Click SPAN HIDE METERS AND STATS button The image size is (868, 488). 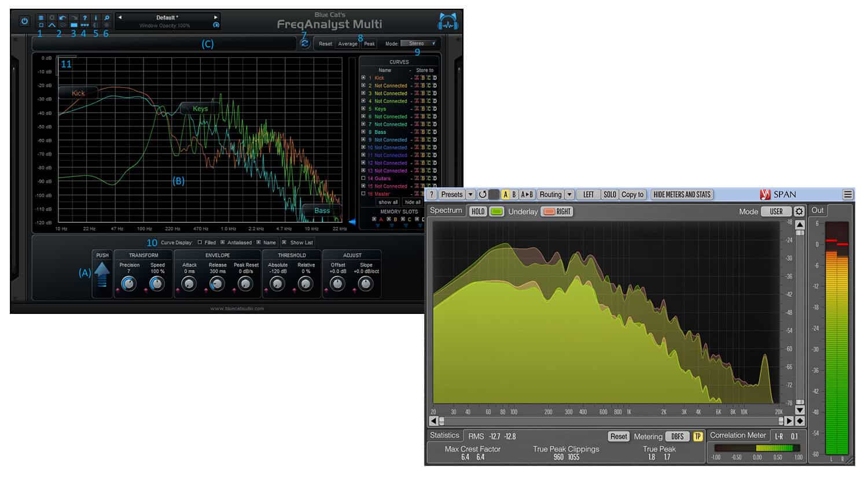(x=682, y=194)
